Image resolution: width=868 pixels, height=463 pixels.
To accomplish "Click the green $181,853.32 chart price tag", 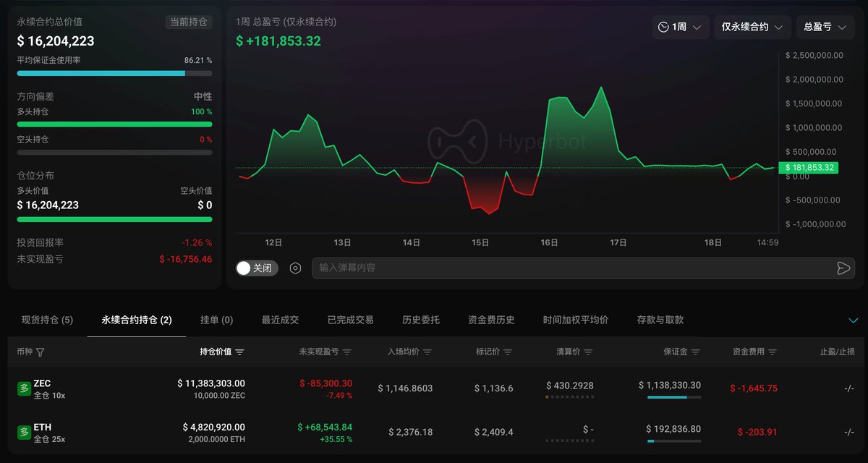I will point(809,168).
